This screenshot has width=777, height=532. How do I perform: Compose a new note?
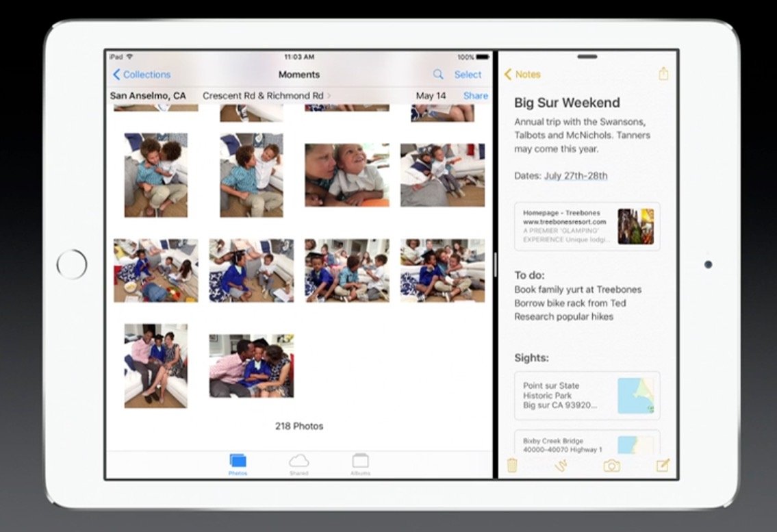point(663,465)
